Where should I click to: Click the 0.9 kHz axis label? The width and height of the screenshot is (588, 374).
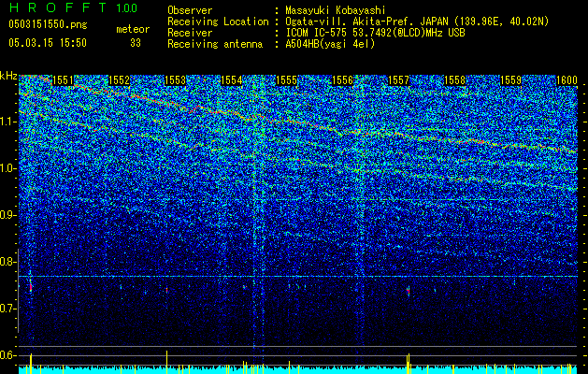(x=7, y=215)
